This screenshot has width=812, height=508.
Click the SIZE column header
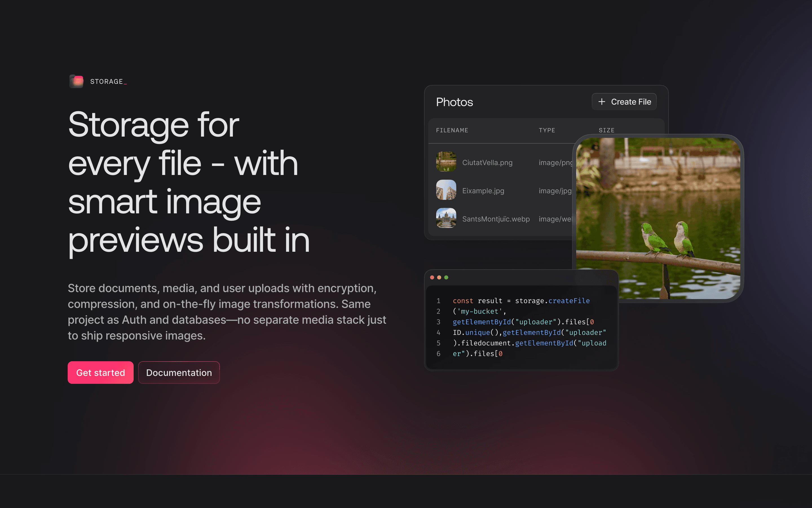point(607,130)
